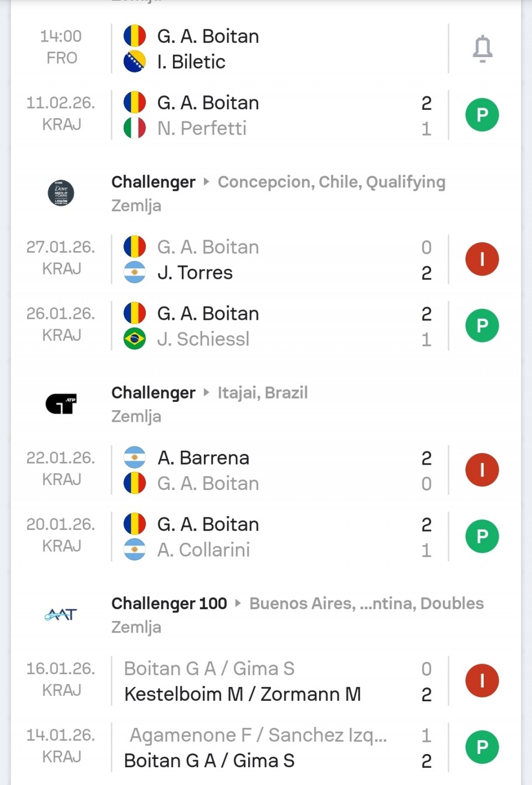Click red I badge for Torres match
Viewport: 532px width, 785px height.
tap(482, 259)
